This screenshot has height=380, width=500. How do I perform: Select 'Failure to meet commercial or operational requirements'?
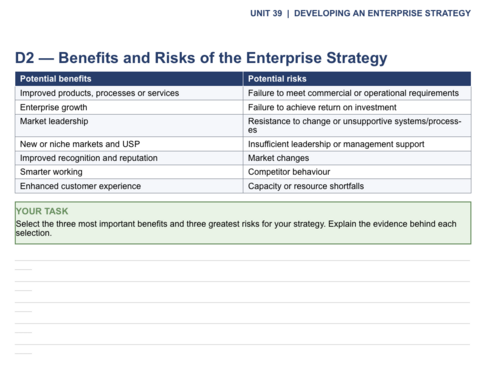point(357,93)
